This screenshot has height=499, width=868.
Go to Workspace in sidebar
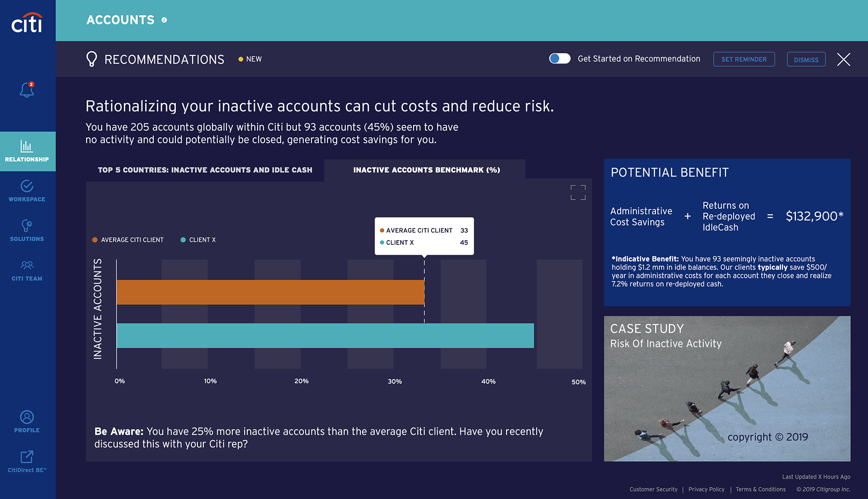coord(27,191)
